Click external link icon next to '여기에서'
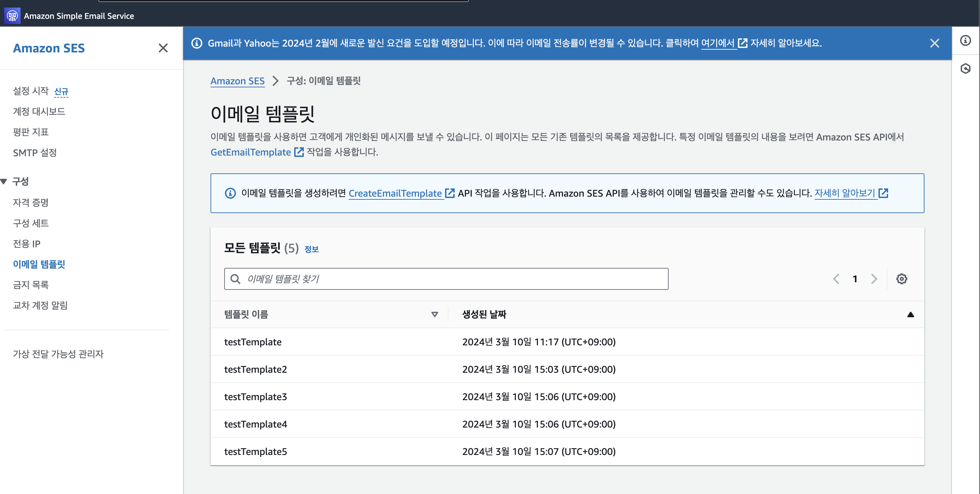This screenshot has width=980, height=494. pos(742,43)
